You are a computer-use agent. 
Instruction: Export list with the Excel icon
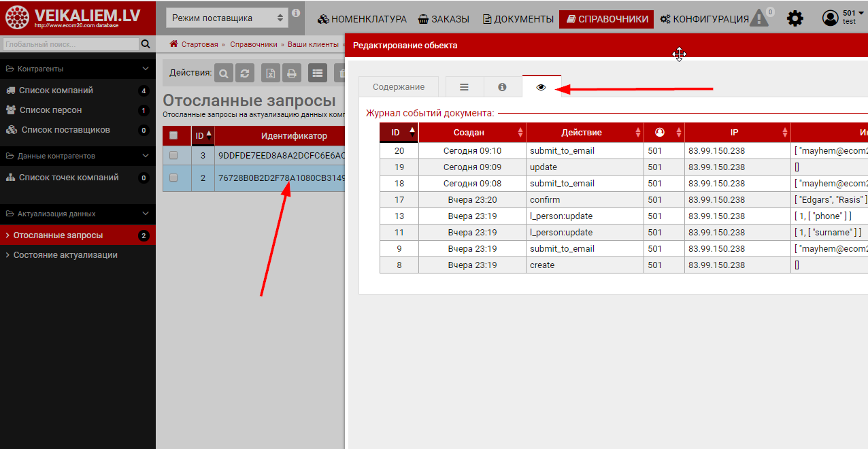click(271, 73)
